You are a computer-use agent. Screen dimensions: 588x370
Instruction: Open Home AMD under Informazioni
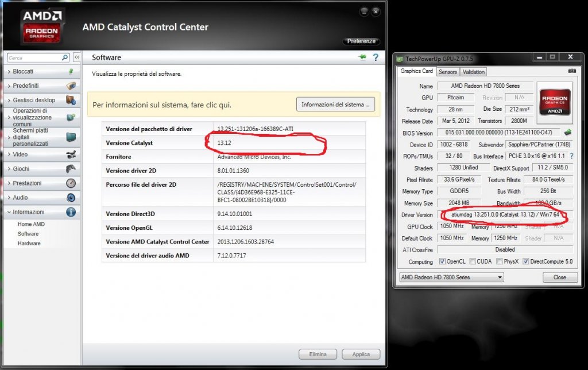[x=31, y=224]
